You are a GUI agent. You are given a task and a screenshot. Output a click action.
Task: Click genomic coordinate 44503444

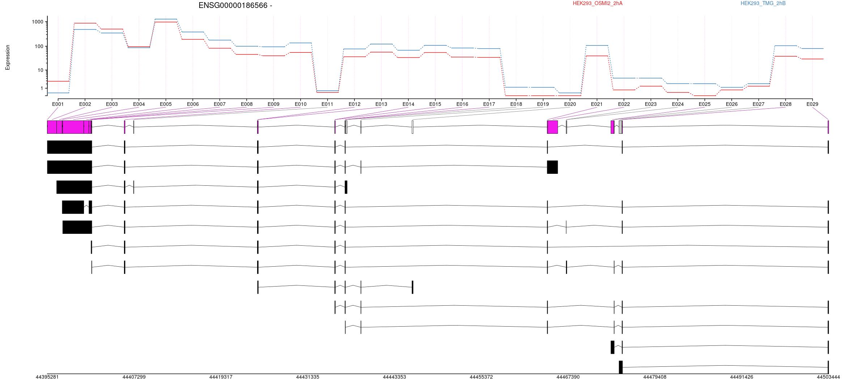coord(828,377)
